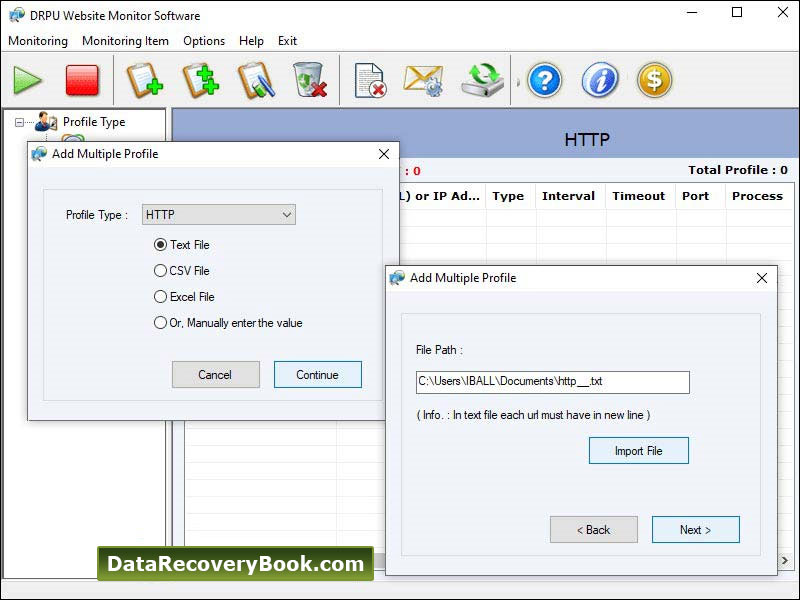Minimize the DRPU Website Monitor window
The width and height of the screenshot is (800, 600).
[x=692, y=12]
